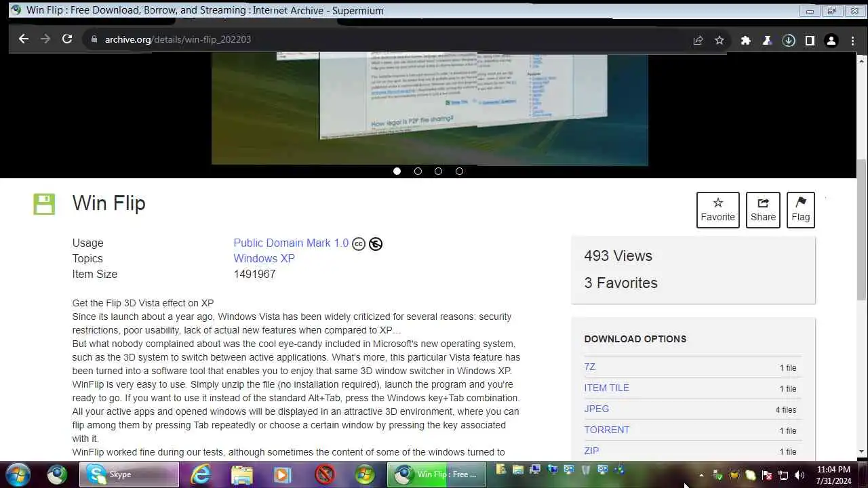Open the Action Center flag icon
Screen dimensions: 868x488
(x=767, y=475)
